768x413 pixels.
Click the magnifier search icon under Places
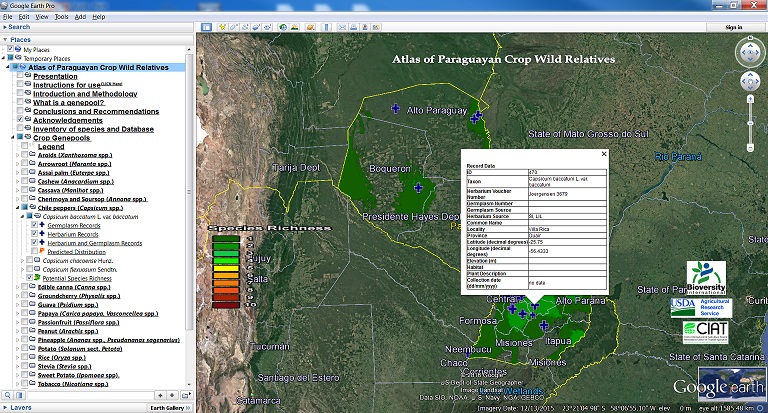tap(8, 395)
